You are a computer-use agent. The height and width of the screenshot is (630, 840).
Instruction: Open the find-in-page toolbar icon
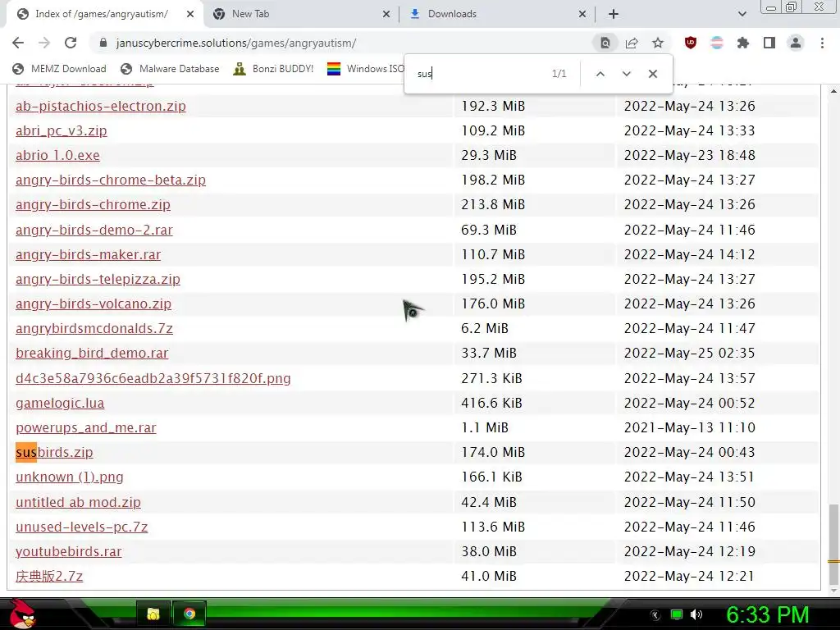click(605, 43)
